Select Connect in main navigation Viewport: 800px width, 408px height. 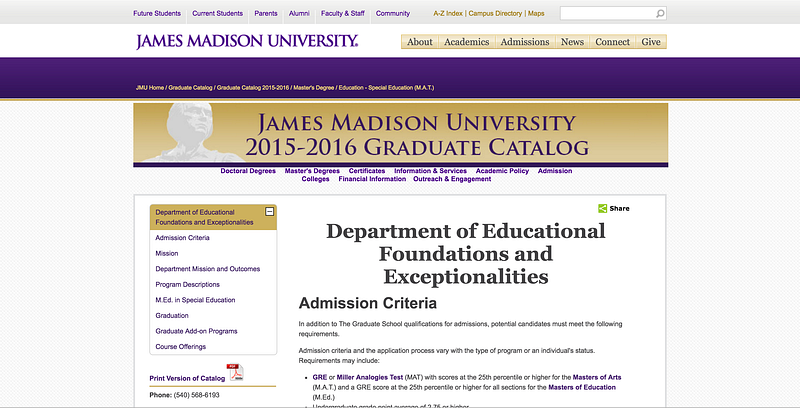pyautogui.click(x=612, y=42)
